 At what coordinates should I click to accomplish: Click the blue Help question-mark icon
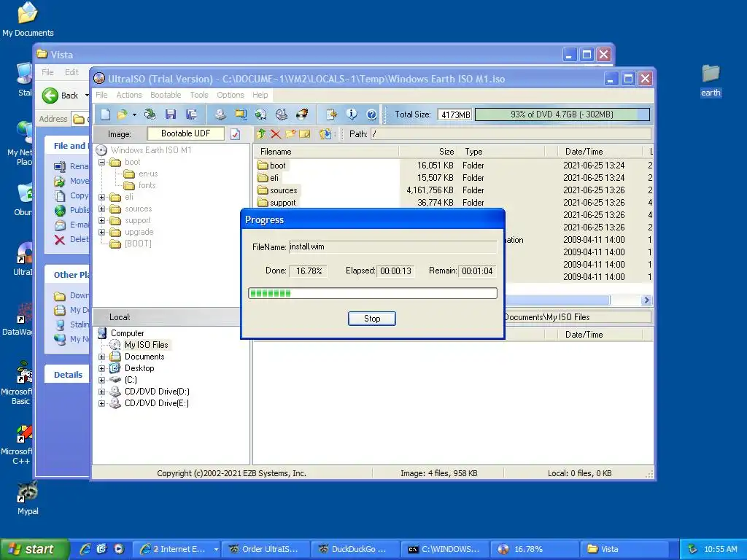pos(371,114)
